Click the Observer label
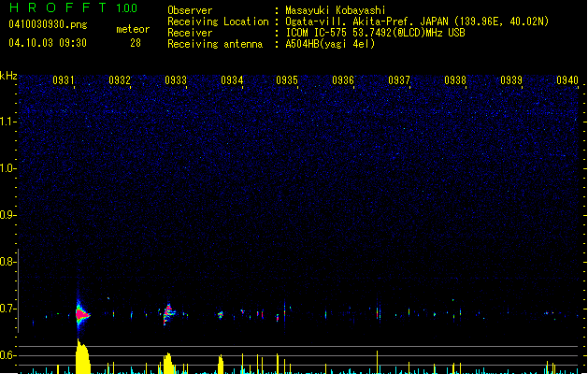This screenshot has height=374, width=588. [x=190, y=10]
